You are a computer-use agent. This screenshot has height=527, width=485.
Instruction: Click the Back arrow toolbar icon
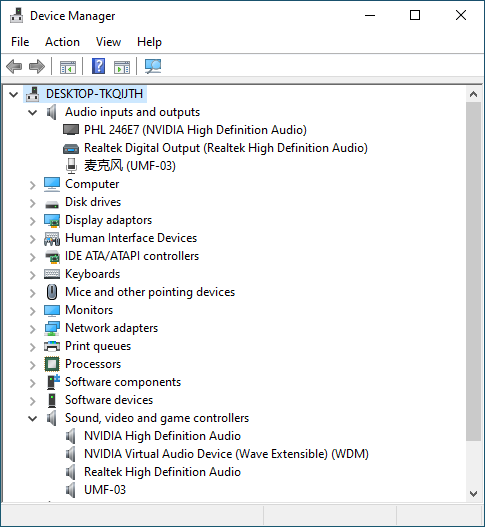(14, 66)
